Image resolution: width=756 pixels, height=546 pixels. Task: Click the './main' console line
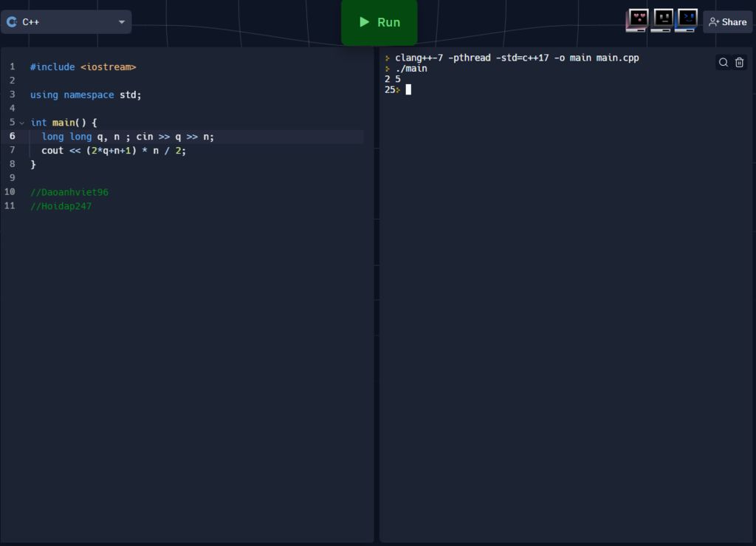coord(410,69)
